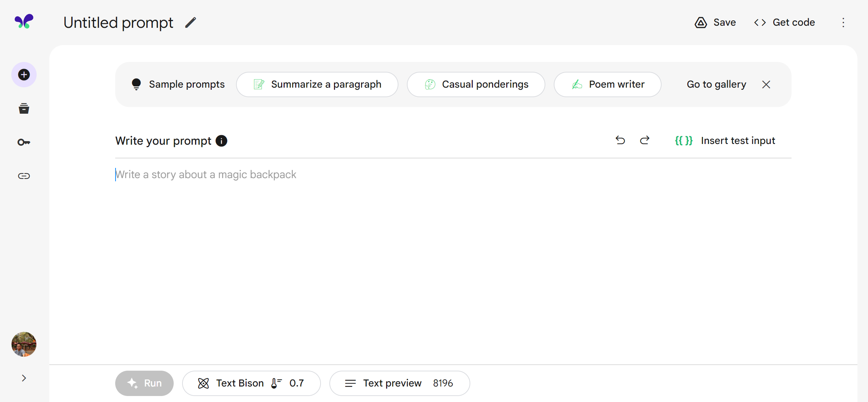
Task: Expand the left sidebar with the chevron
Action: coord(24,378)
